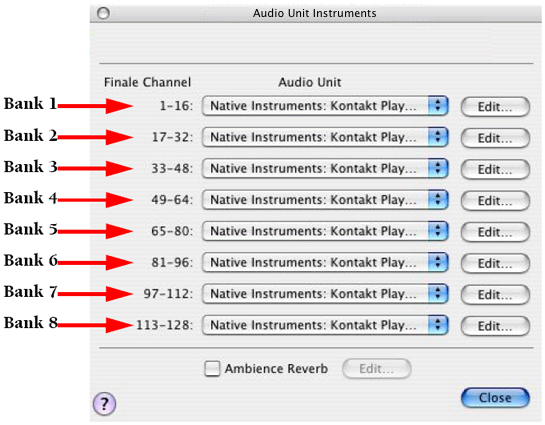Screen dimensions: 545x425
Task: Click Edit button for channels 113-128
Action: coord(495,326)
